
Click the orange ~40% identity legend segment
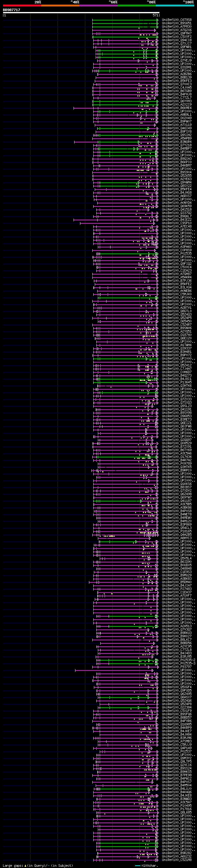tap(60, 6)
